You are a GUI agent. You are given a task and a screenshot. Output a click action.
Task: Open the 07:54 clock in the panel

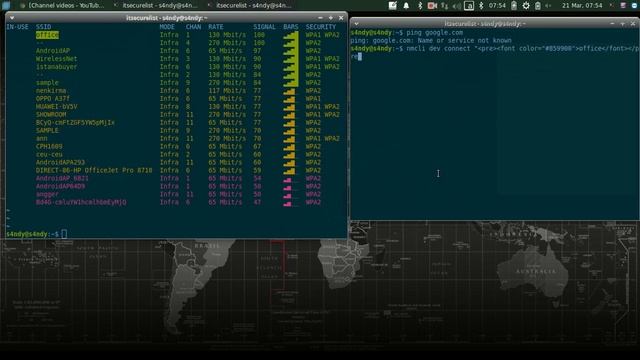pyautogui.click(x=497, y=5)
